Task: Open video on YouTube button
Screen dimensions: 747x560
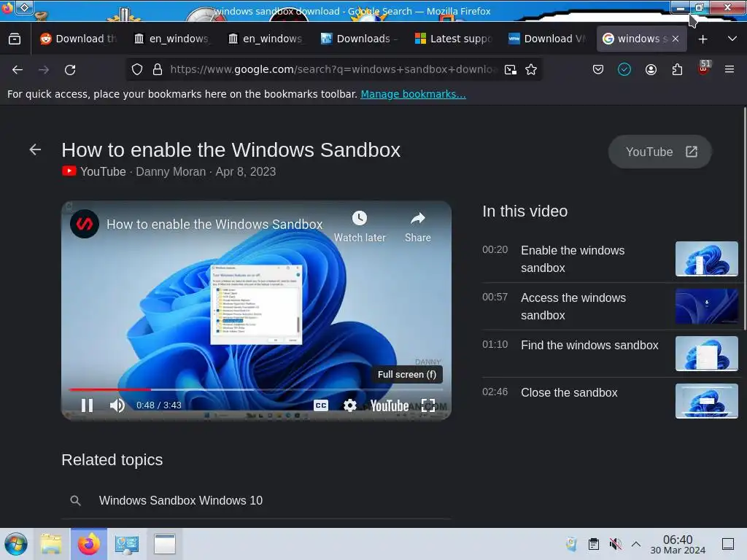Action: click(659, 152)
